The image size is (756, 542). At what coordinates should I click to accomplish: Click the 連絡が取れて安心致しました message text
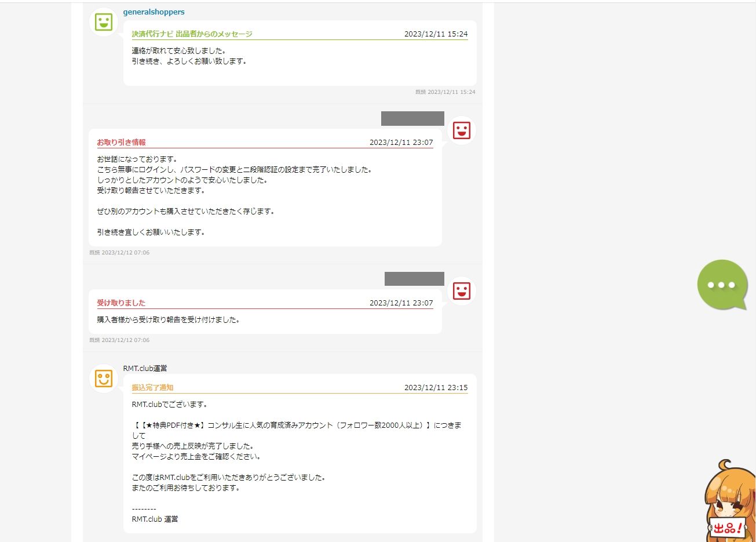pos(178,51)
